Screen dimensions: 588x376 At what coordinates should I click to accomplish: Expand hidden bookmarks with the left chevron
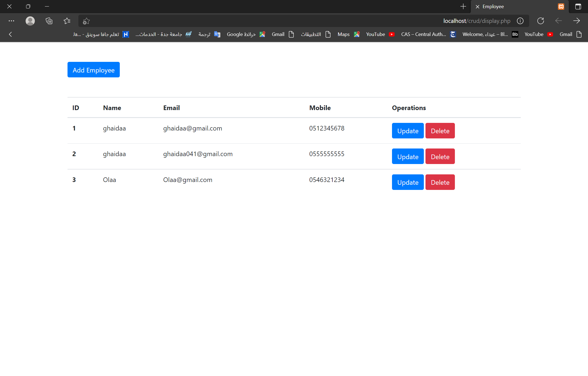[10, 34]
